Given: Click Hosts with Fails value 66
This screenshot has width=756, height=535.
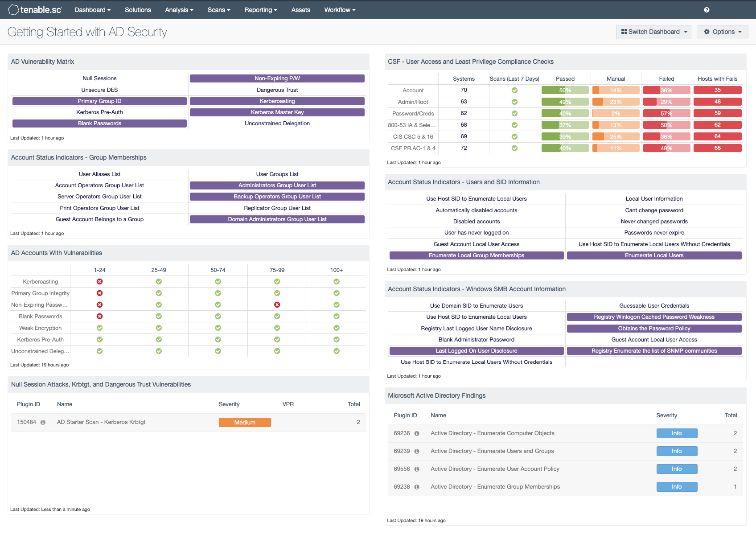Looking at the screenshot, I should pyautogui.click(x=718, y=148).
